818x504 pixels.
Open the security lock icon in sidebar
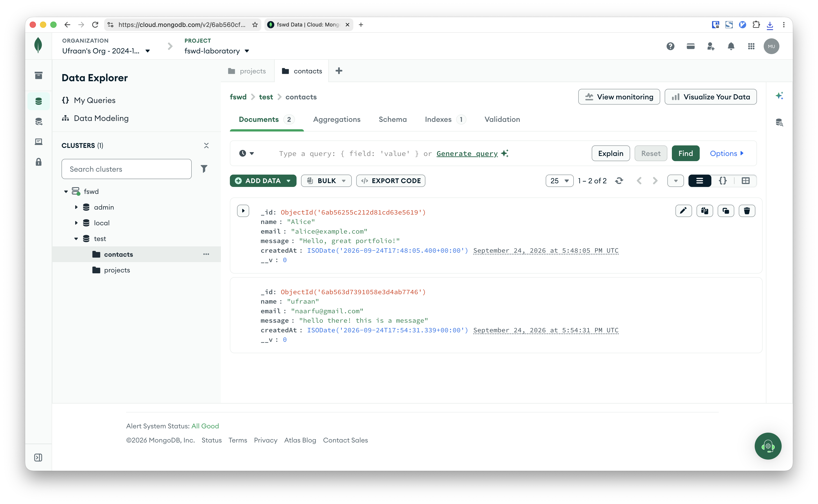point(39,162)
